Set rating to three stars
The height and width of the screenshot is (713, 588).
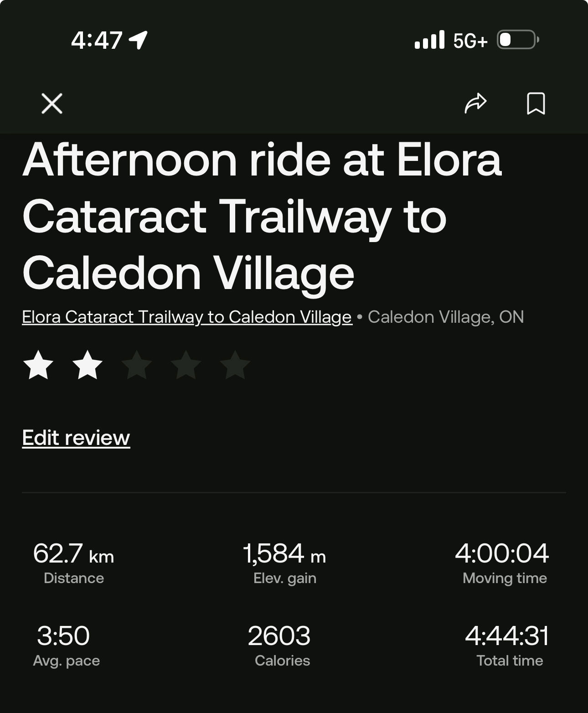coord(137,365)
